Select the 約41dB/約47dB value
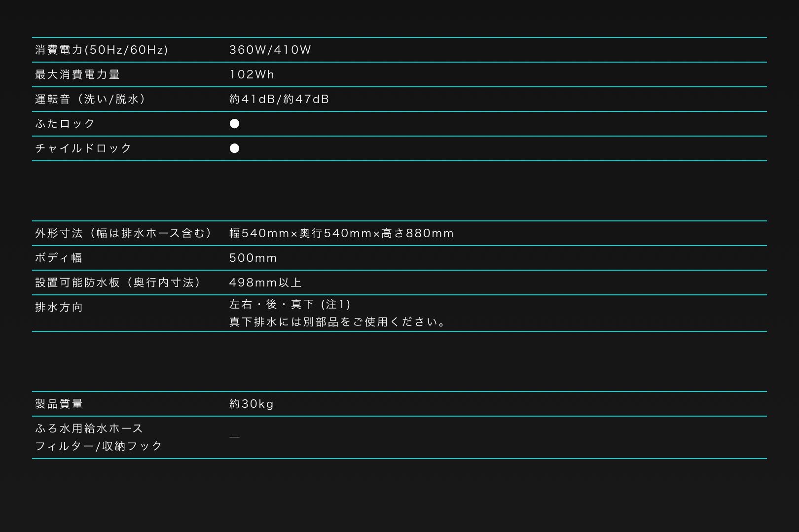The image size is (799, 532). pos(279,99)
